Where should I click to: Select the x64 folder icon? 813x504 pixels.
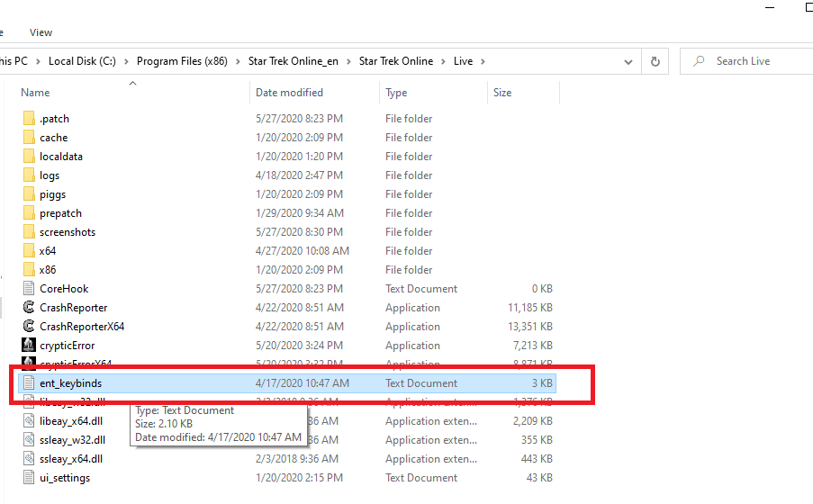(29, 251)
